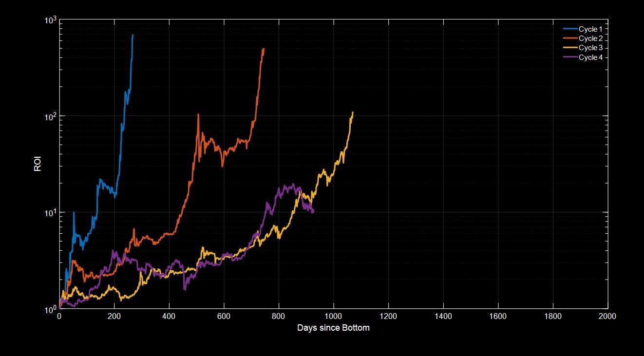Click the empty plot area right of the curves
The height and width of the screenshot is (356, 644).
pos(487,195)
